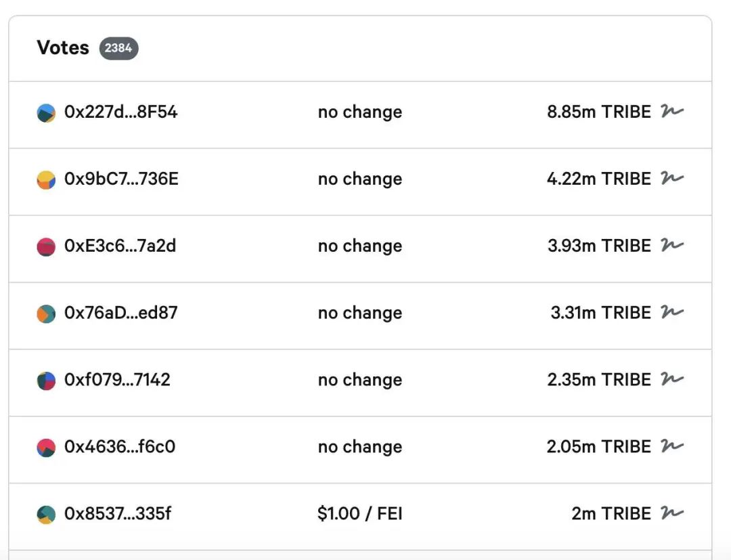Click the 2384 votes count badge
Image resolution: width=731 pixels, height=560 pixels.
point(118,48)
